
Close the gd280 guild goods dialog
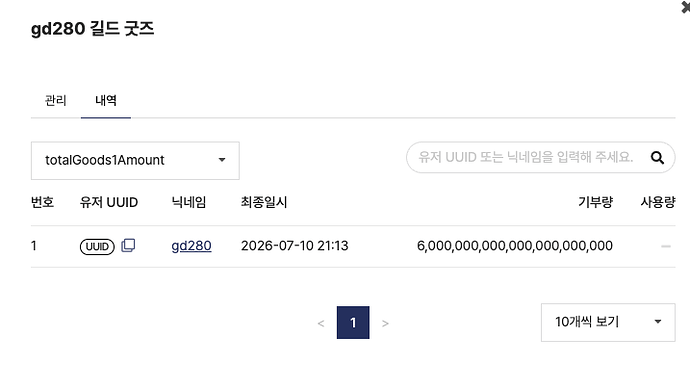(x=686, y=7)
